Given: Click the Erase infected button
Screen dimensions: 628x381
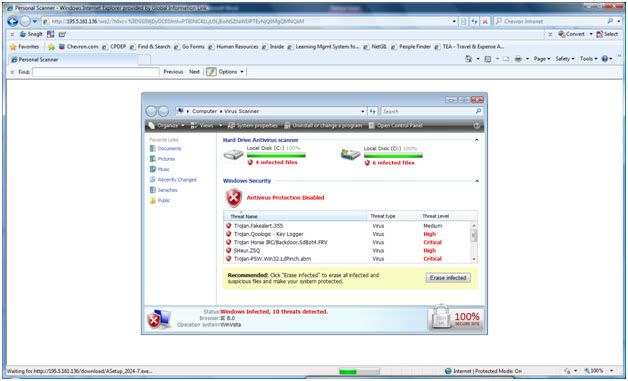Looking at the screenshot, I should (448, 278).
